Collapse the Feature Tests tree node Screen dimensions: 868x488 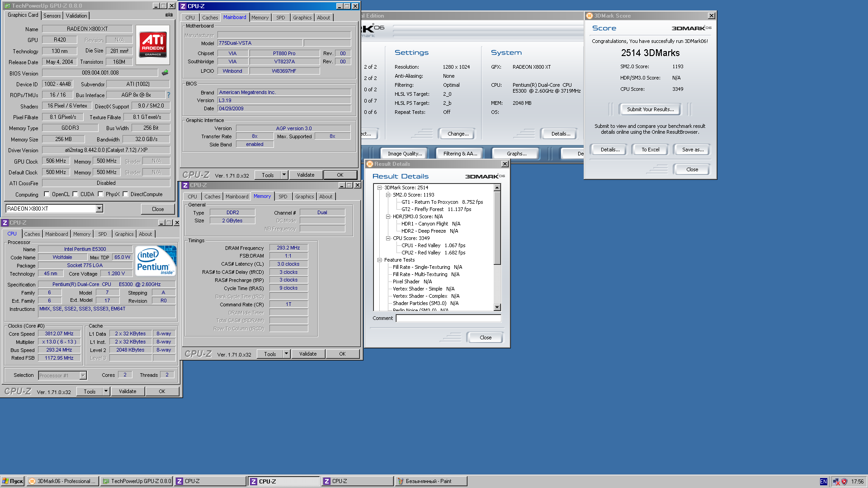[x=380, y=260]
